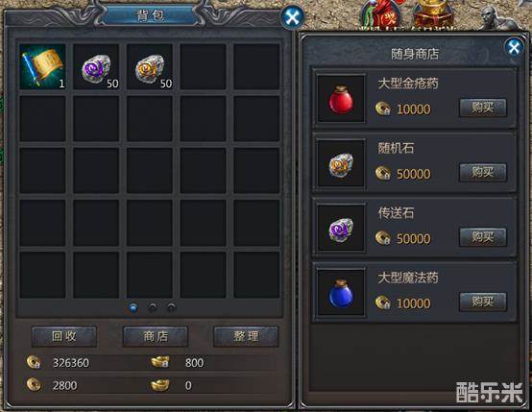Click the red reward character icon at top

pos(380,15)
